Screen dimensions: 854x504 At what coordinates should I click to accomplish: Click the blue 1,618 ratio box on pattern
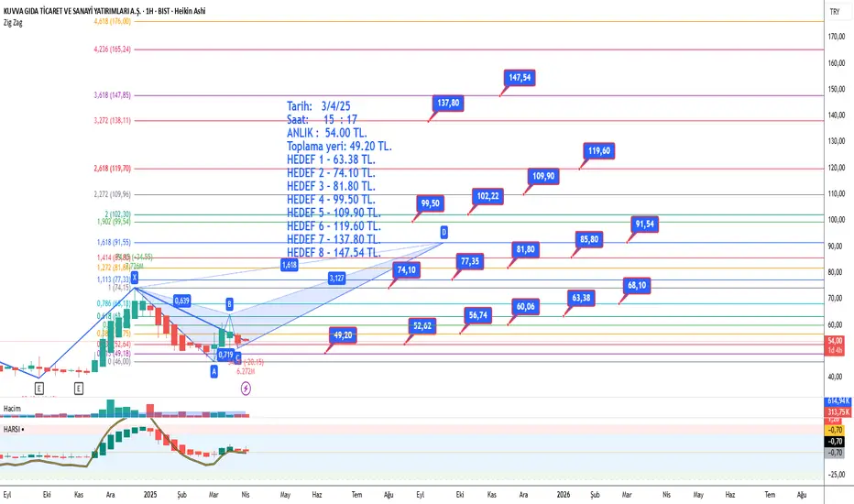[x=290, y=266]
